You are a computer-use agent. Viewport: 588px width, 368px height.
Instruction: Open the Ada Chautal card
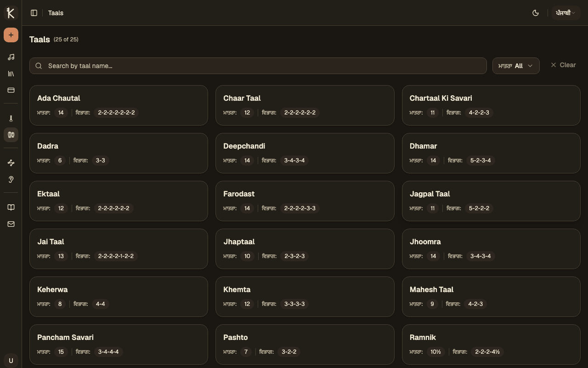click(119, 105)
